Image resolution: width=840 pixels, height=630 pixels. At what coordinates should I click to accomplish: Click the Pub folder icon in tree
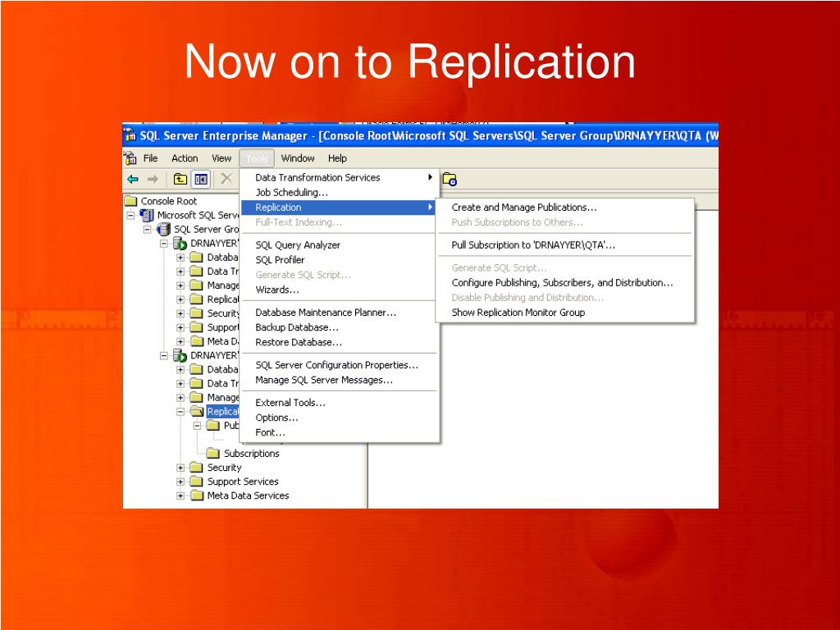coord(213,426)
